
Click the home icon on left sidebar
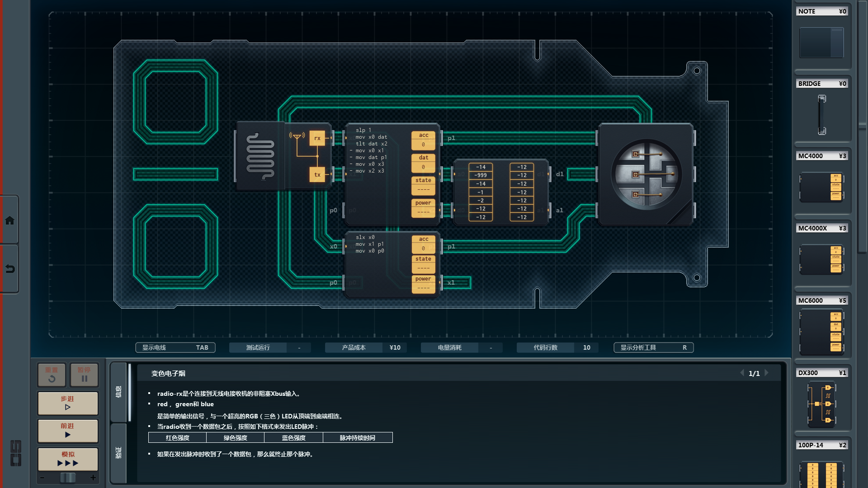9,221
